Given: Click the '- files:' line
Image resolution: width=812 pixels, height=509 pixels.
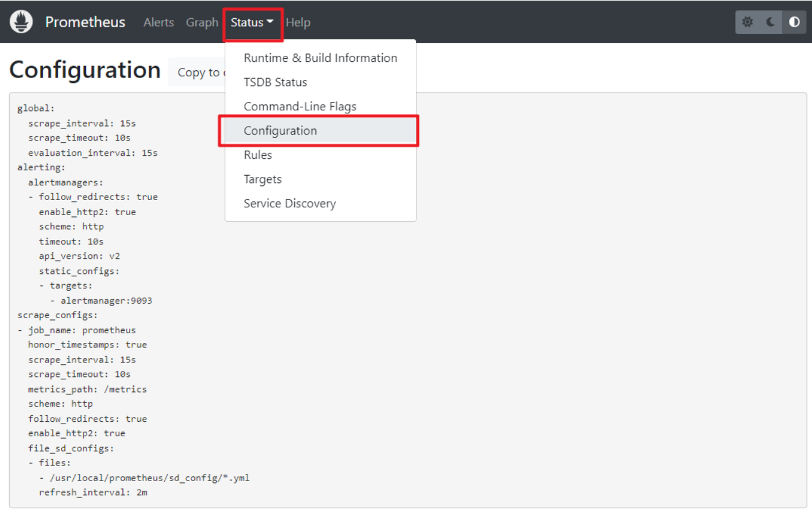Looking at the screenshot, I should point(50,463).
